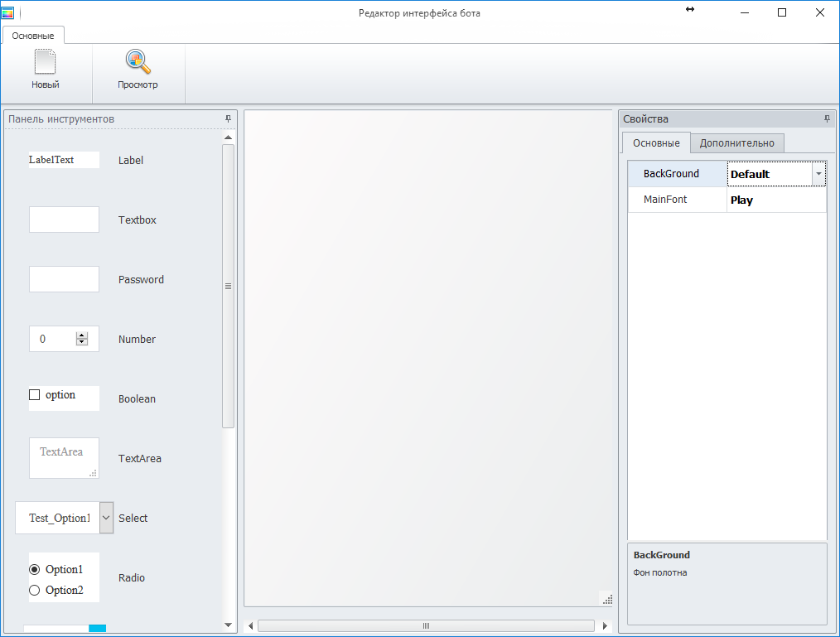Decrease the Number sample value

click(82, 342)
